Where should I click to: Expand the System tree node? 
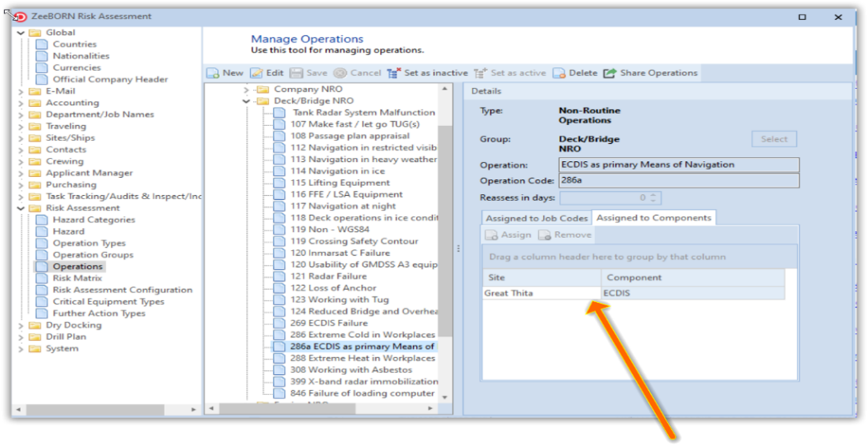21,349
